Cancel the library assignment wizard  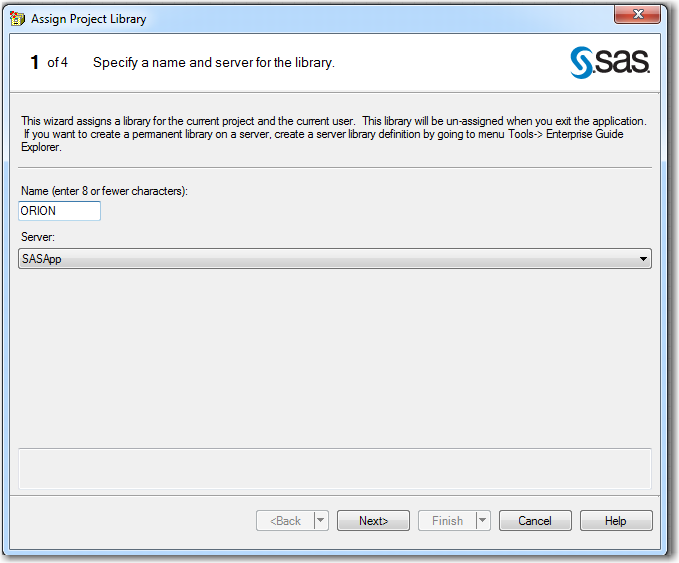[535, 521]
